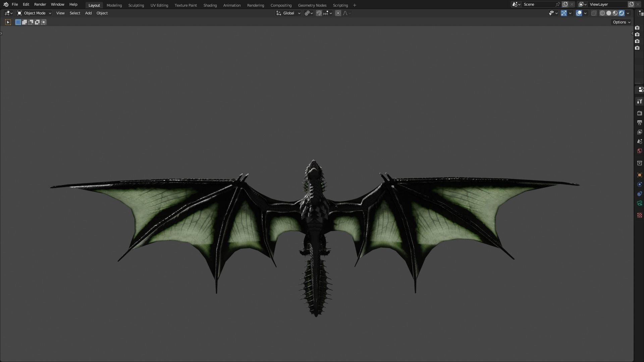Open the object visibility eye dropdown
This screenshot has height=362, width=644.
pyautogui.click(x=553, y=13)
